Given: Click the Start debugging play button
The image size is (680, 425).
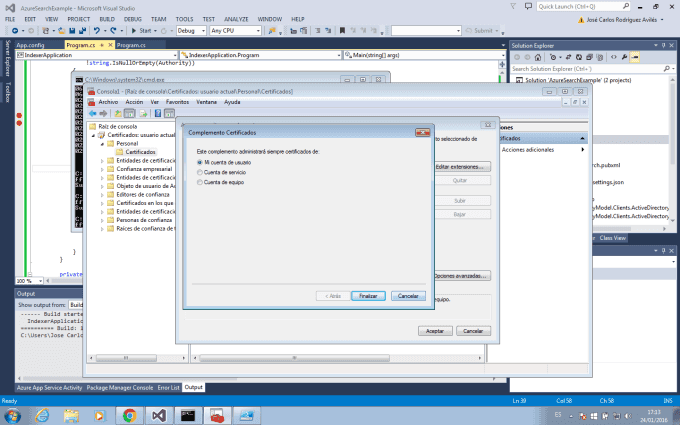Looking at the screenshot, I should 134,31.
